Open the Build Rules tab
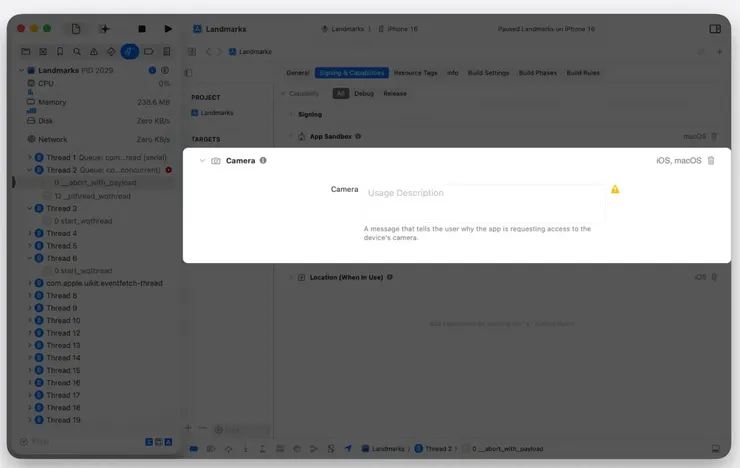 (583, 73)
